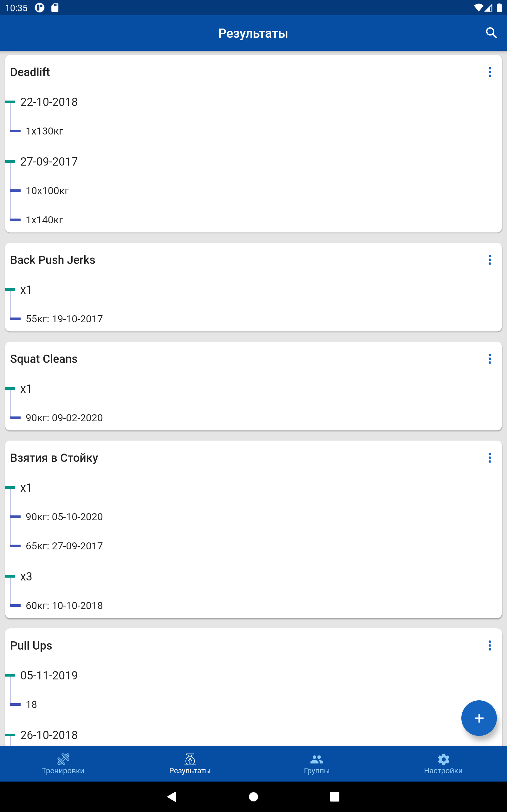Tap the search magnifier icon

click(x=491, y=33)
